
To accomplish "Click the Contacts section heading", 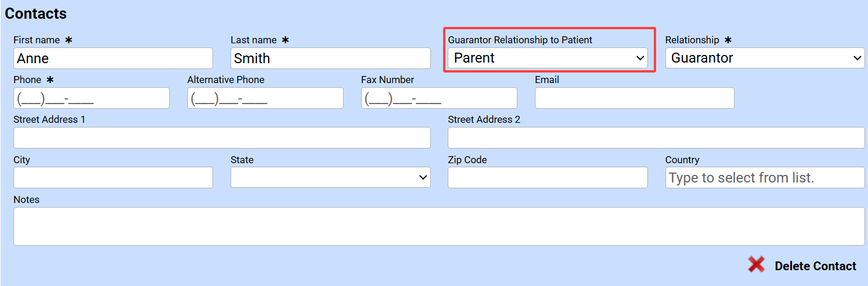I will click(x=36, y=13).
